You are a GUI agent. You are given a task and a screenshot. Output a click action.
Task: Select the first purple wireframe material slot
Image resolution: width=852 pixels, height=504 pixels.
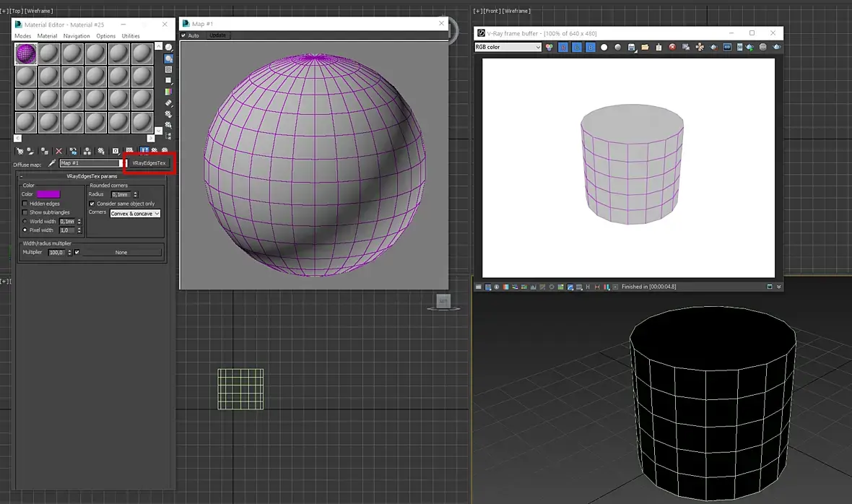(26, 54)
